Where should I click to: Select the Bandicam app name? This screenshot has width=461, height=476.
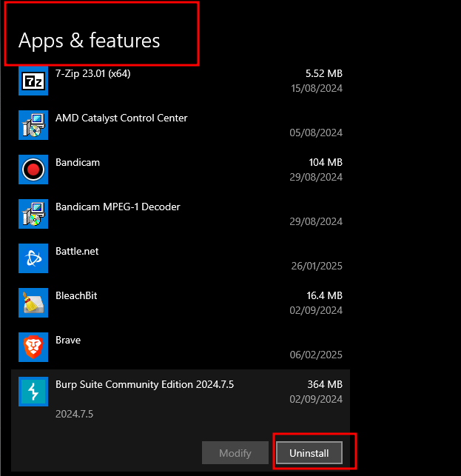pos(78,162)
